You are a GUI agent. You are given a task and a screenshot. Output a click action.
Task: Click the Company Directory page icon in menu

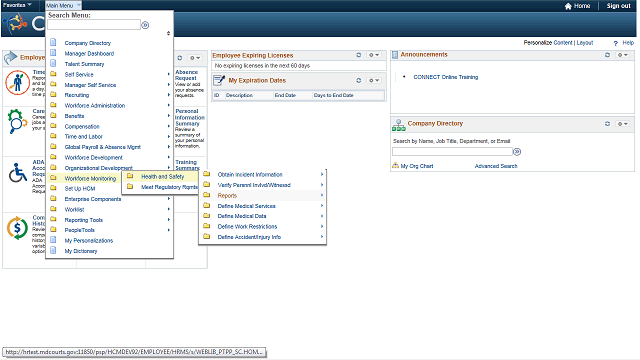pyautogui.click(x=53, y=42)
